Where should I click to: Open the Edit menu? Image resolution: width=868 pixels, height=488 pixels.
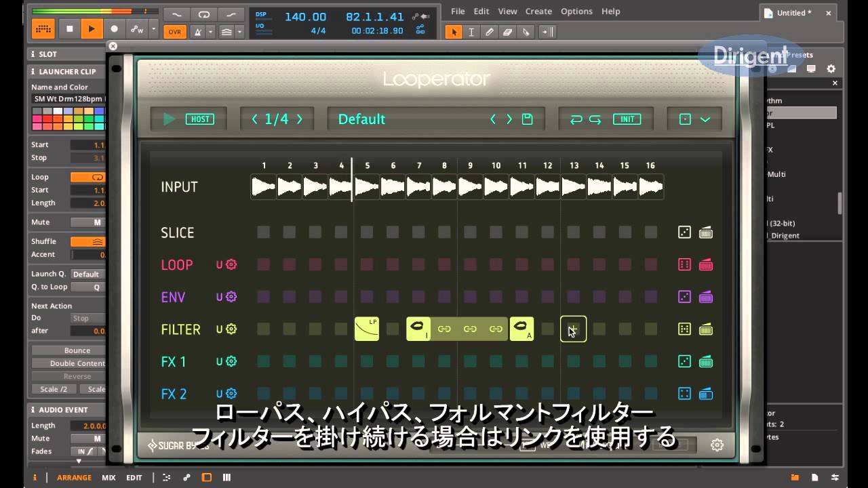click(x=481, y=11)
